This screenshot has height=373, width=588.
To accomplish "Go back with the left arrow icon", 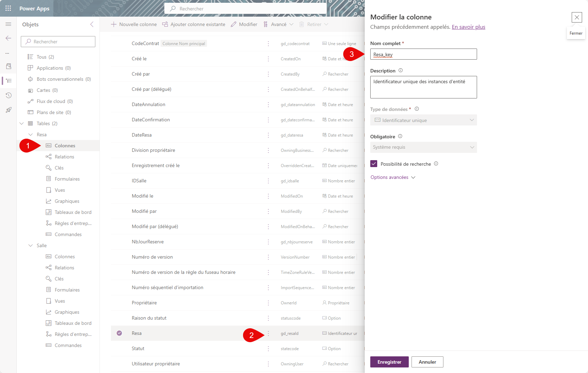I will (x=8, y=38).
